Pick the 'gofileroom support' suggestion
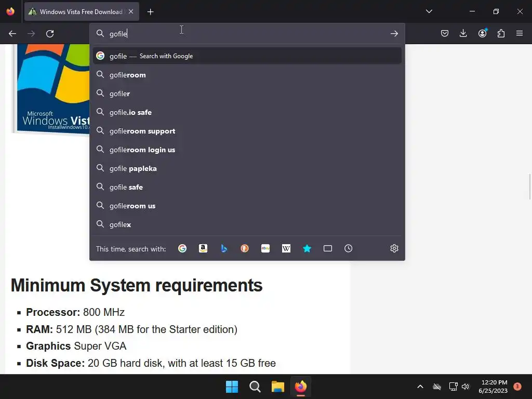The image size is (532, 399). [247, 131]
